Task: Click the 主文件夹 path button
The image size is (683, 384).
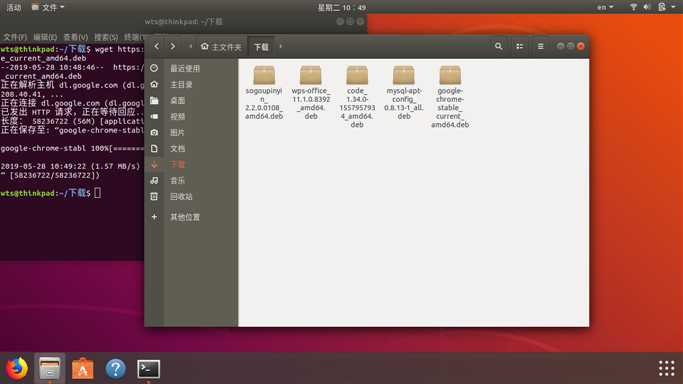Action: [221, 47]
